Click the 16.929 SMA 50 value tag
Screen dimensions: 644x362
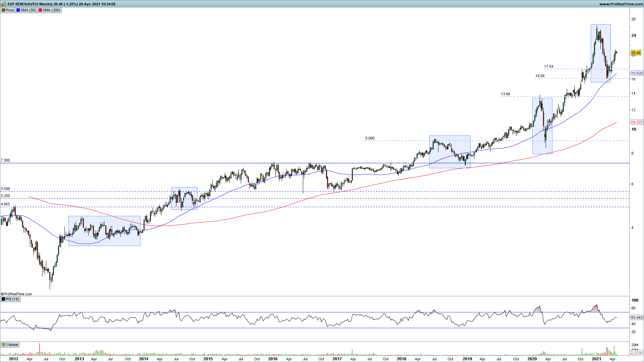click(637, 73)
